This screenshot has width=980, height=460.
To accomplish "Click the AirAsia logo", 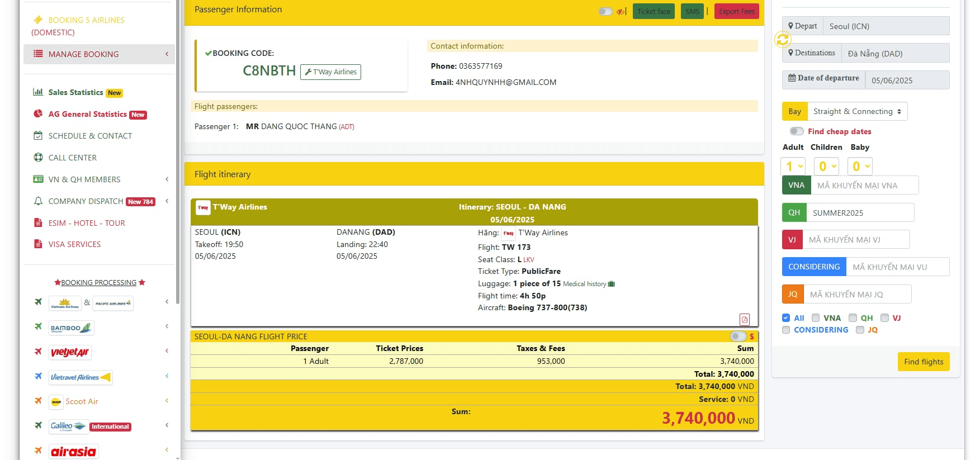I will [x=73, y=452].
